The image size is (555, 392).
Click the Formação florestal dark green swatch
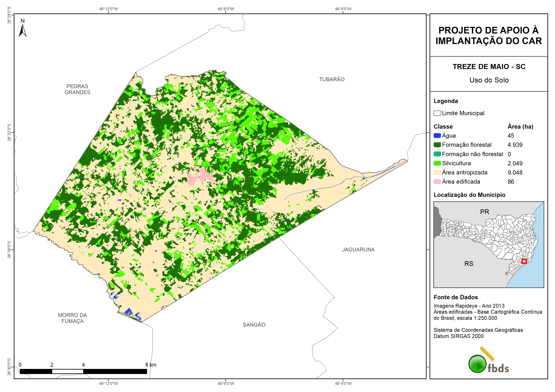pos(437,145)
